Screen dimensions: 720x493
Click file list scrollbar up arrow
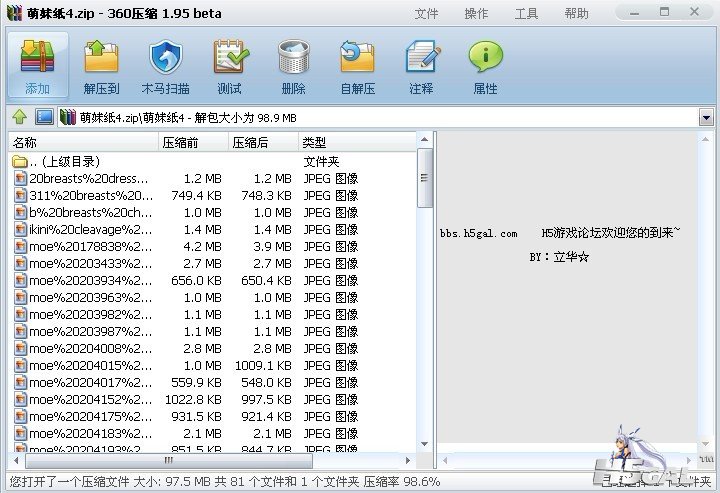[x=425, y=139]
